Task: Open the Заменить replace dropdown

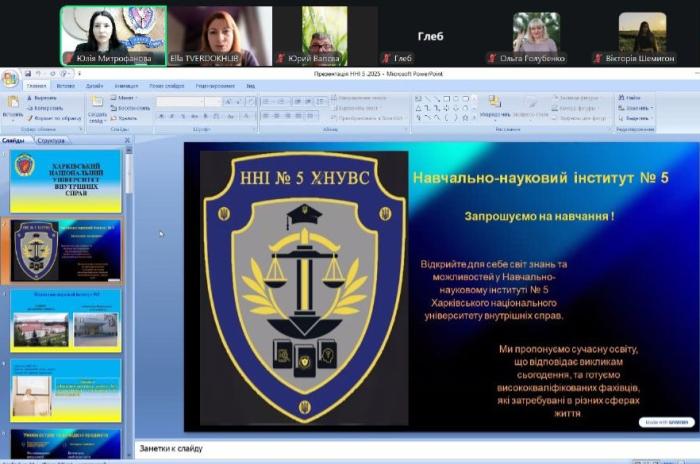Action: pyautogui.click(x=636, y=108)
